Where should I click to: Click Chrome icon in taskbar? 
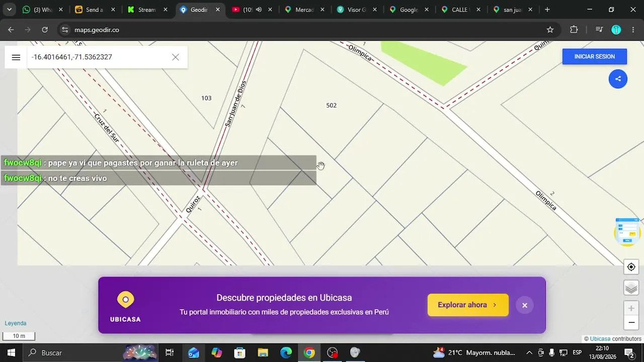[309, 352]
